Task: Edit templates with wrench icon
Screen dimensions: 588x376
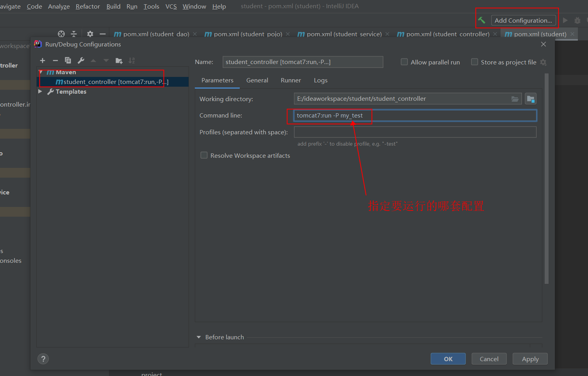Action: (81, 61)
